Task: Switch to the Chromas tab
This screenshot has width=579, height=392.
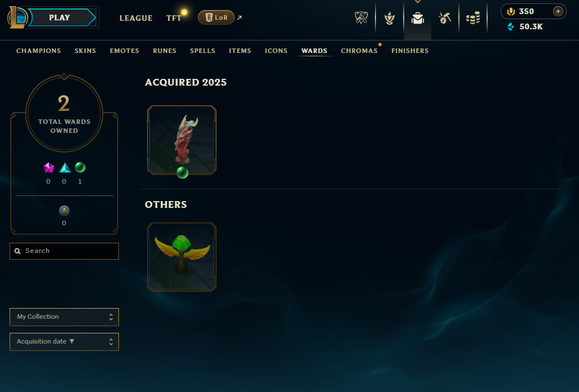Action: point(359,51)
